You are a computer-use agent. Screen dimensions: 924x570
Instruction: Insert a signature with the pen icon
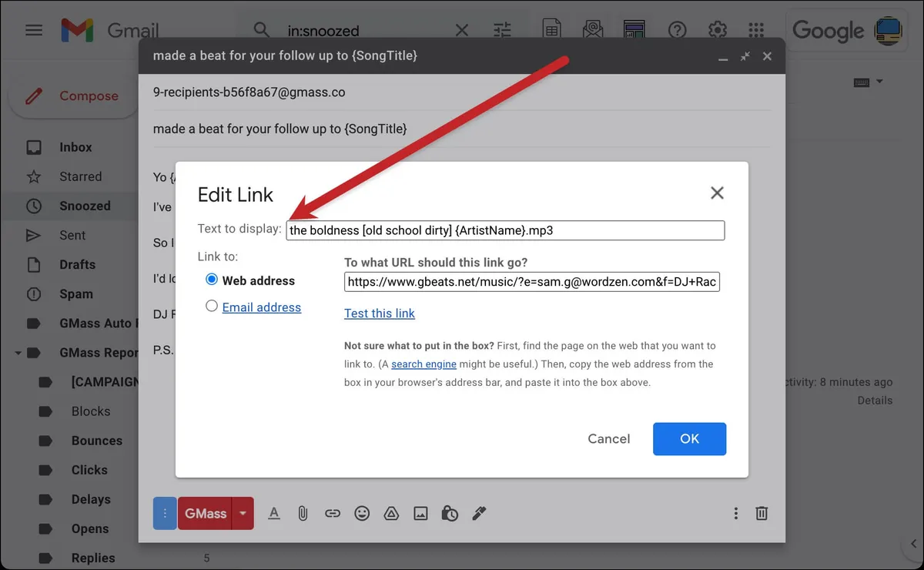(x=479, y=513)
